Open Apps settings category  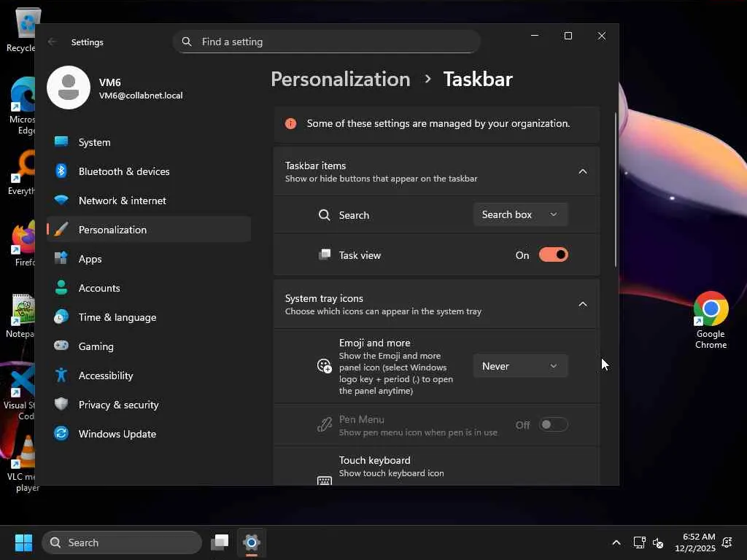[149, 259]
